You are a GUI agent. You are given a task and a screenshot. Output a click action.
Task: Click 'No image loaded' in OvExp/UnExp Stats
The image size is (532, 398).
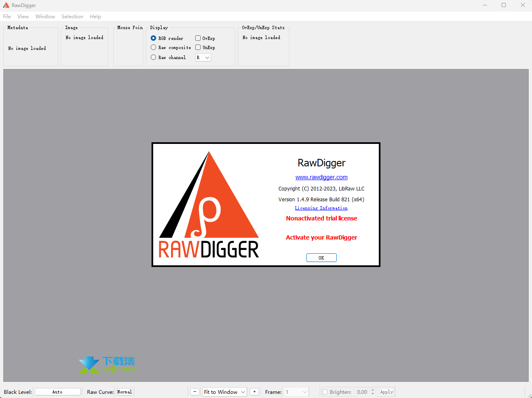(x=261, y=37)
